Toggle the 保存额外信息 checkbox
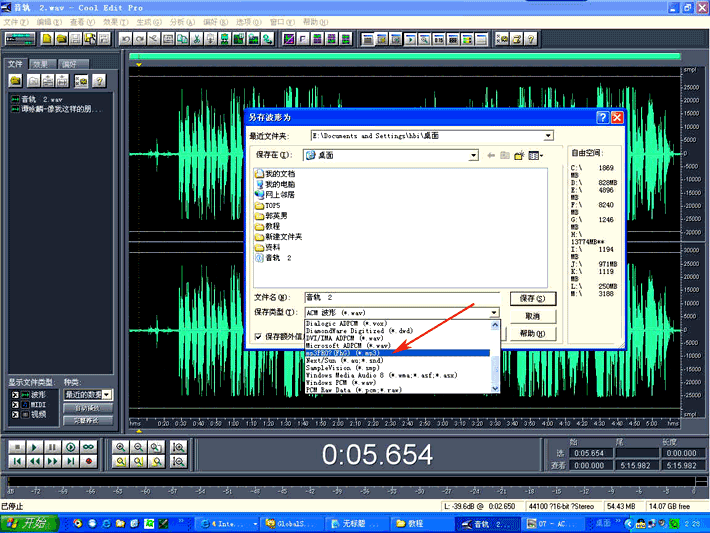The image size is (710, 533). click(259, 337)
